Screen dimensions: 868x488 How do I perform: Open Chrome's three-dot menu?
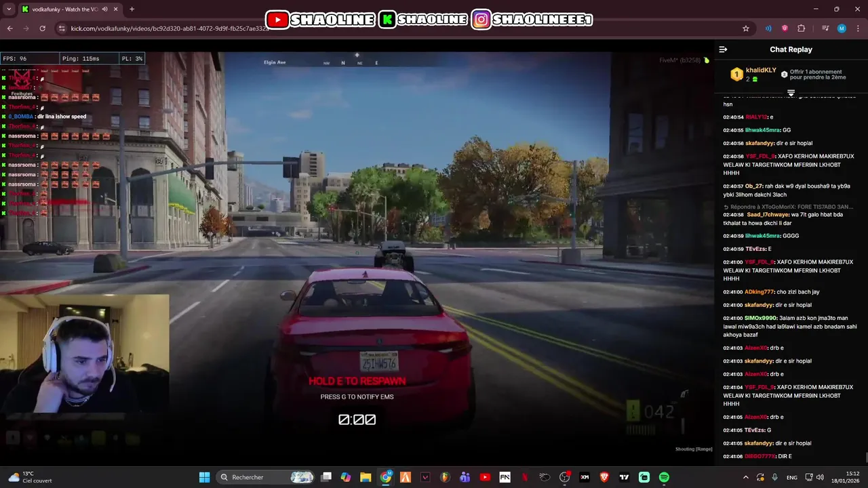tap(858, 28)
